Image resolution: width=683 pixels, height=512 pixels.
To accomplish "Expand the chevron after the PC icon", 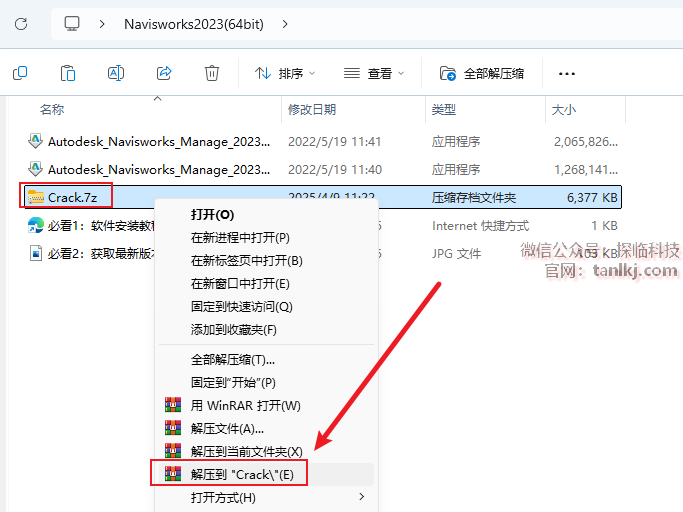I will (102, 24).
